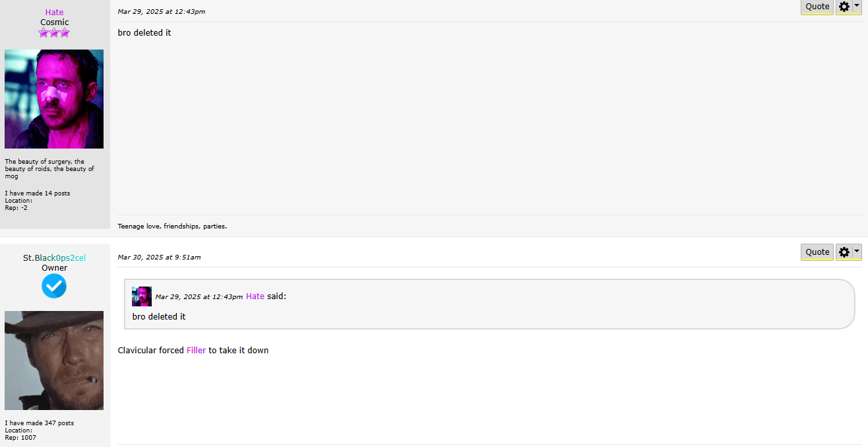868x447 pixels.
Task: View St.Black0ps2cel's cowboy avatar image
Action: point(54,361)
